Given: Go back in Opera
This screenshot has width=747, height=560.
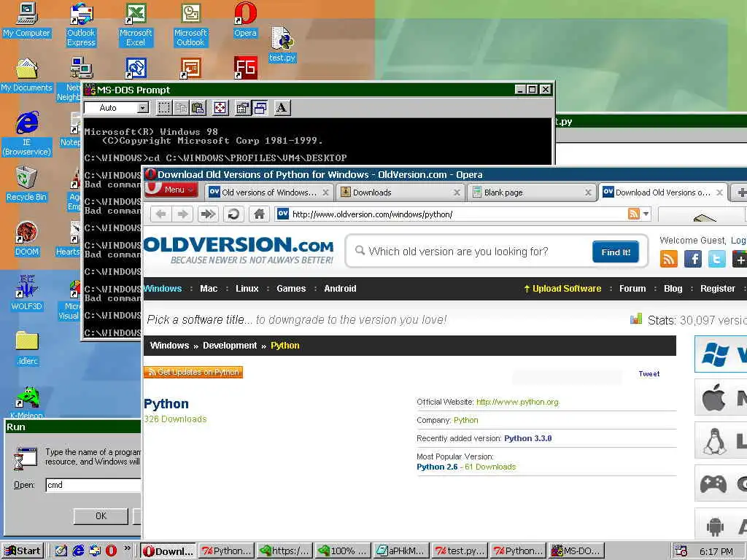Looking at the screenshot, I should (161, 214).
